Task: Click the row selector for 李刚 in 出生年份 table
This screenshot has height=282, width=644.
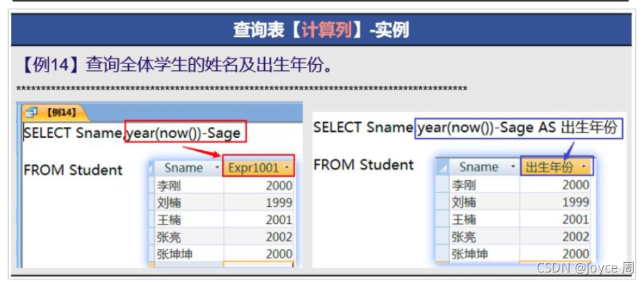Action: pyautogui.click(x=443, y=184)
